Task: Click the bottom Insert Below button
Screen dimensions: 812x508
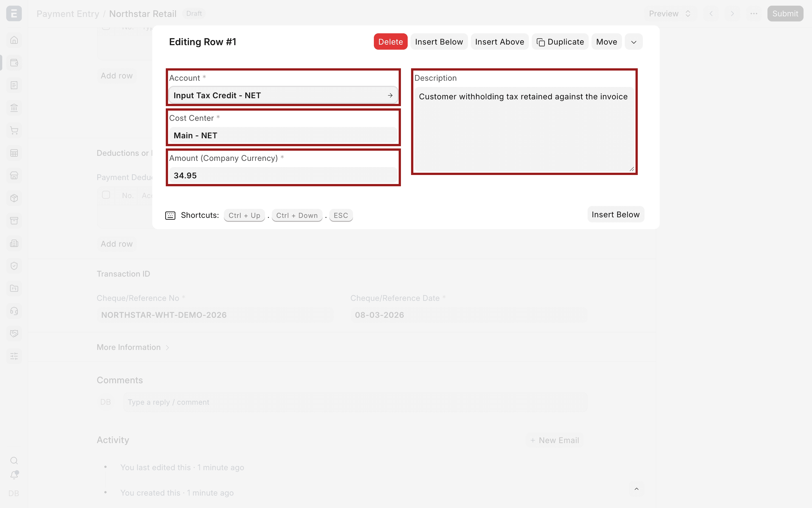Action: pyautogui.click(x=616, y=214)
